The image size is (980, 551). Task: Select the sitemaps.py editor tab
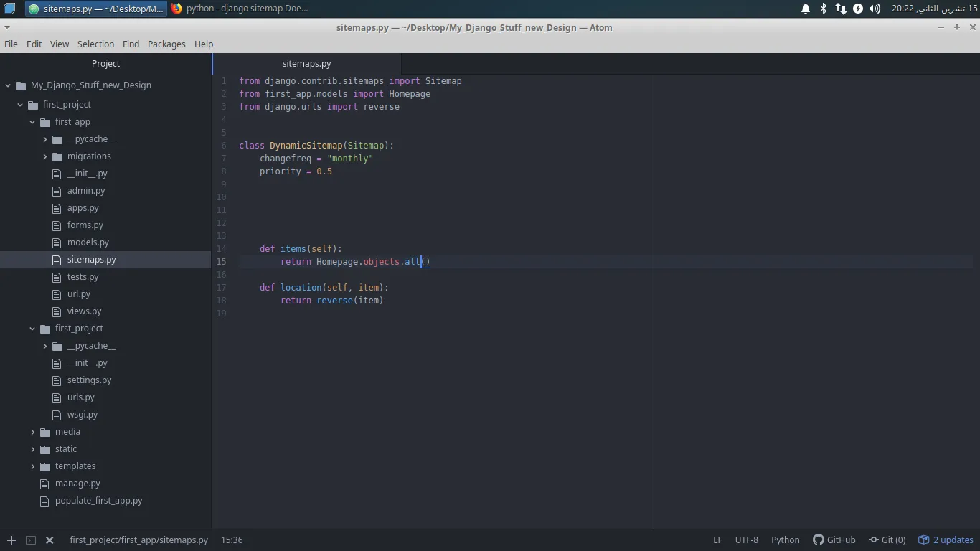pyautogui.click(x=307, y=63)
